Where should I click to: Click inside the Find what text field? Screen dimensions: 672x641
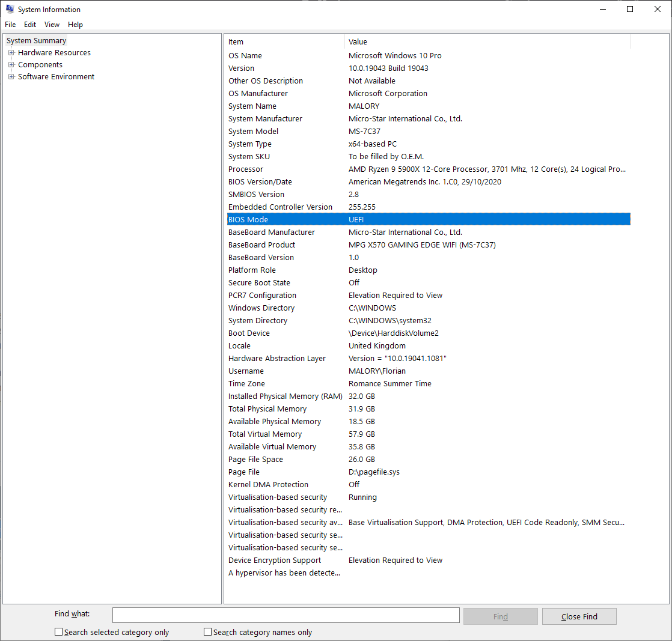click(286, 615)
